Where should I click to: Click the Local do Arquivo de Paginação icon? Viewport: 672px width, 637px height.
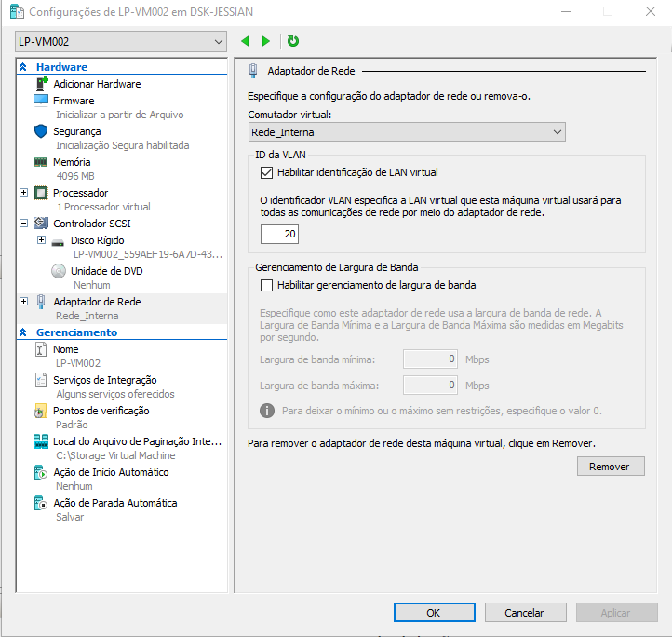point(41,441)
